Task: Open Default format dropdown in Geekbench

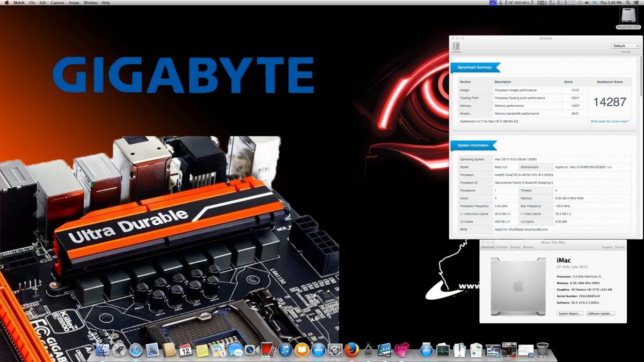Action: click(x=626, y=46)
